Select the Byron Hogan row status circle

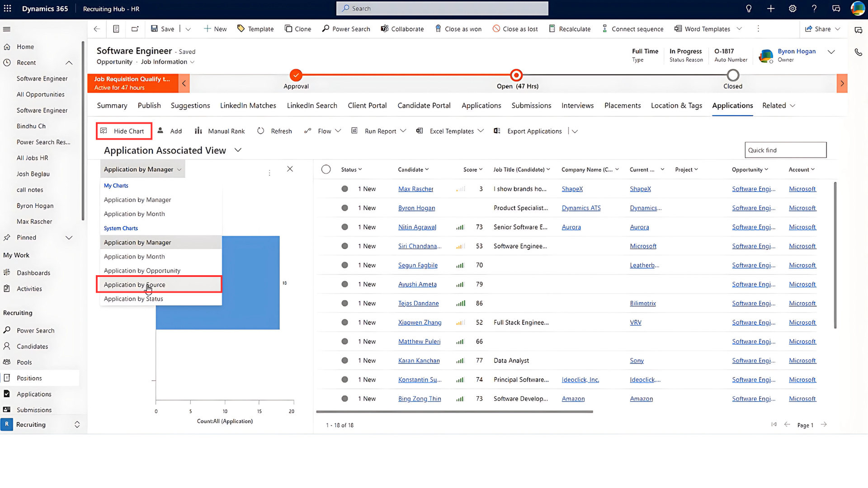click(345, 208)
